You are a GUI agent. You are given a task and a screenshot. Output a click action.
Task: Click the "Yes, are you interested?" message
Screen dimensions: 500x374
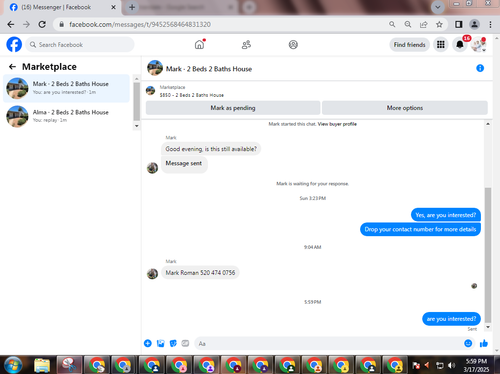[x=446, y=215]
